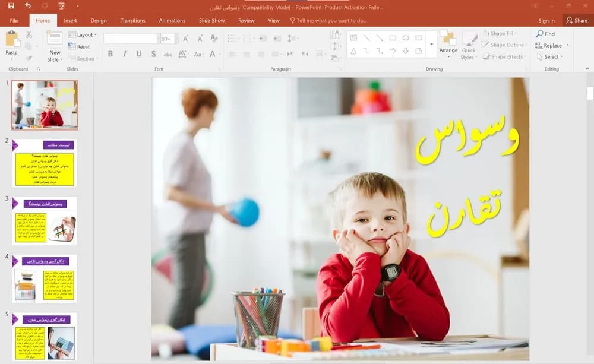Image resolution: width=594 pixels, height=364 pixels.
Task: Switch to the Design tab
Action: tap(99, 20)
